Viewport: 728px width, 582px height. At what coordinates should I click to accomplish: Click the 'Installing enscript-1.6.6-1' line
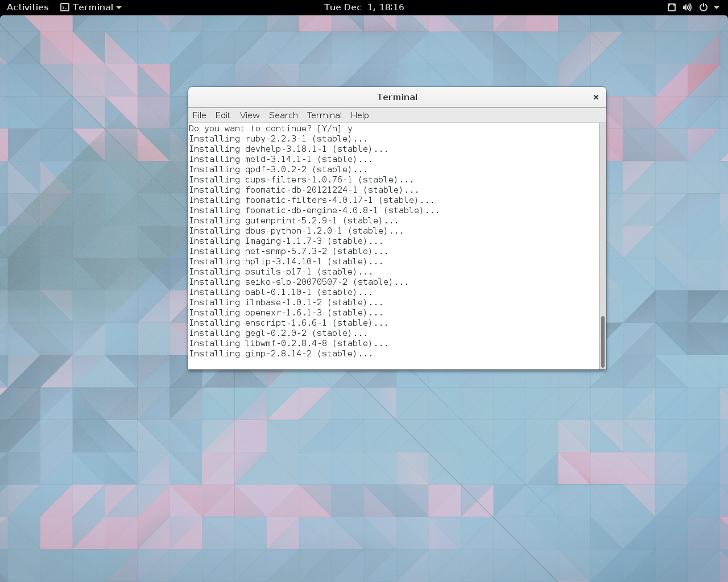[x=288, y=323]
